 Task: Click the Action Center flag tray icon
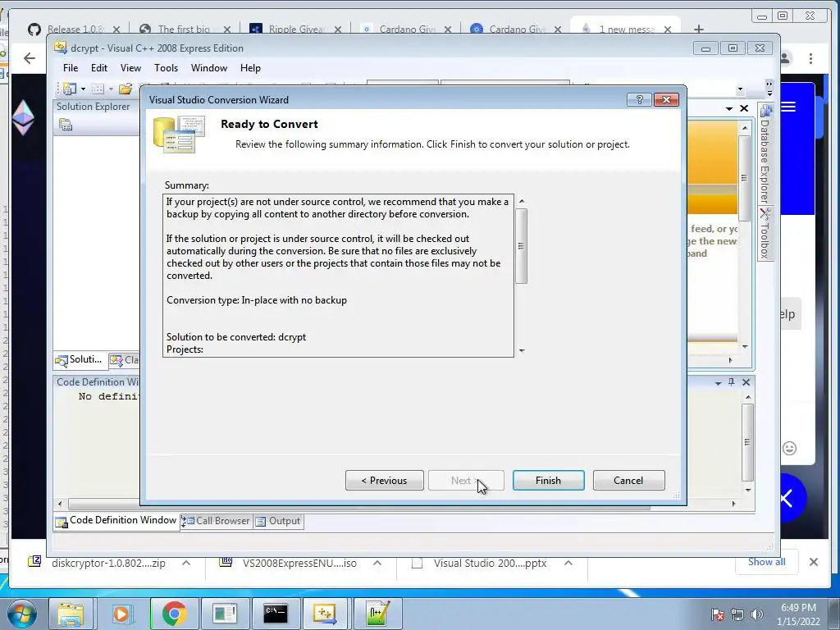718,614
